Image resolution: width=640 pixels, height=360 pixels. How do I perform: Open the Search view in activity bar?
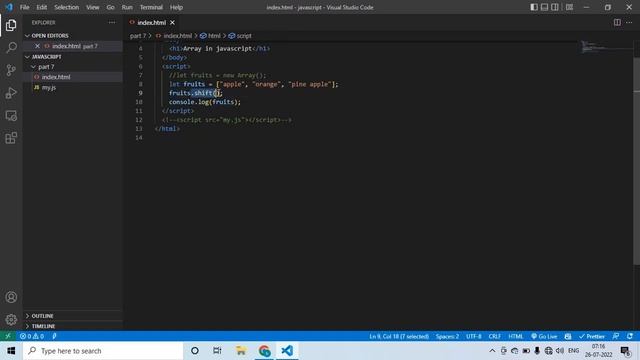11,47
